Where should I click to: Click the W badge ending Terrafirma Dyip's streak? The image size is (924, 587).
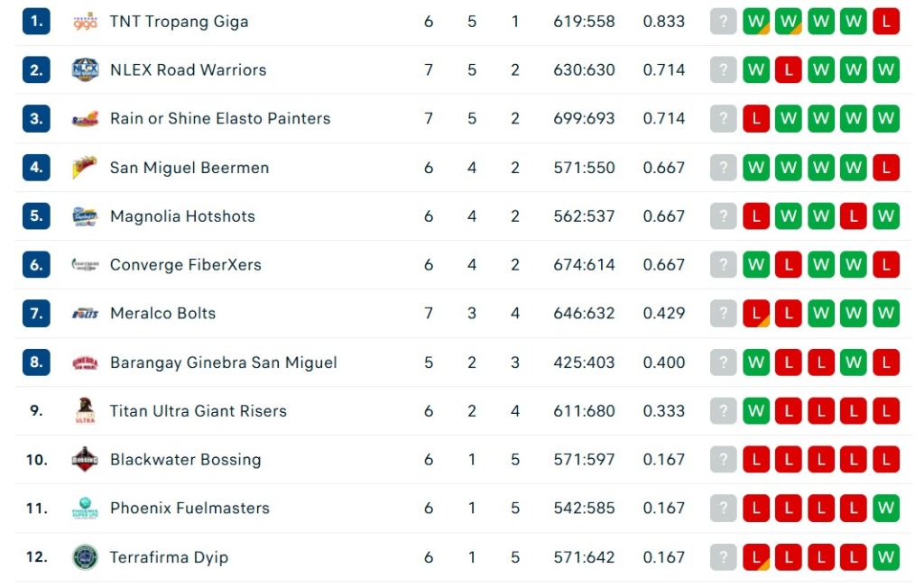[x=885, y=556]
